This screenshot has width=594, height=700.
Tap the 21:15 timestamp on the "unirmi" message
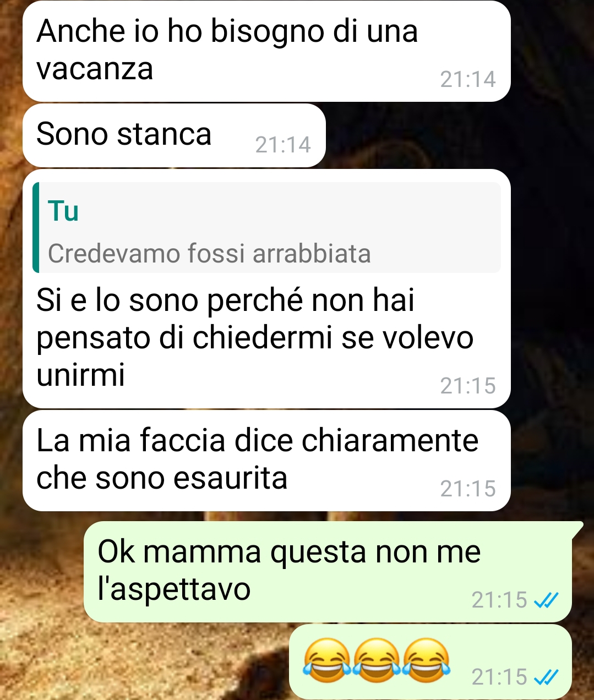tap(468, 386)
